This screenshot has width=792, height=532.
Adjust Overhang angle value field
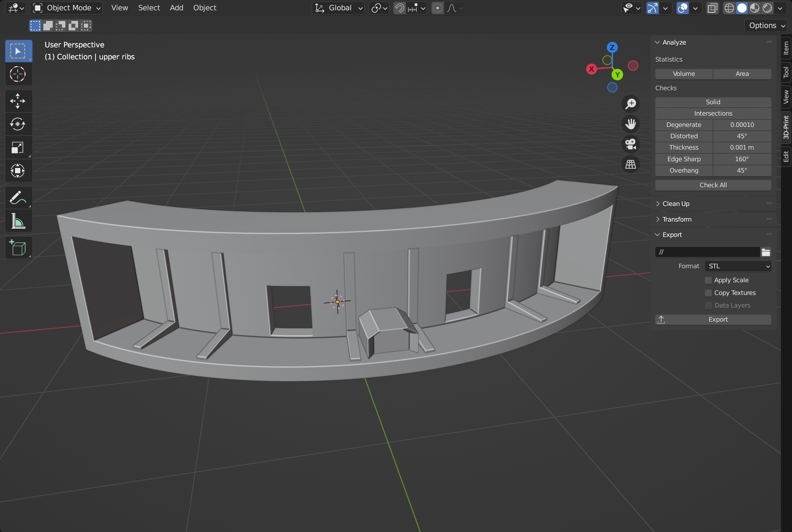click(x=742, y=170)
